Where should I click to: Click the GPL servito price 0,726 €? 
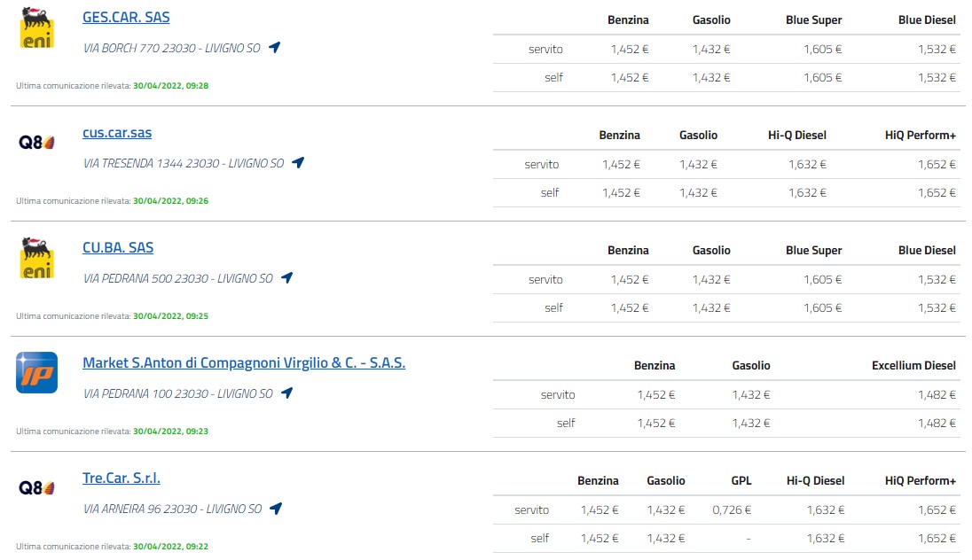click(x=732, y=509)
